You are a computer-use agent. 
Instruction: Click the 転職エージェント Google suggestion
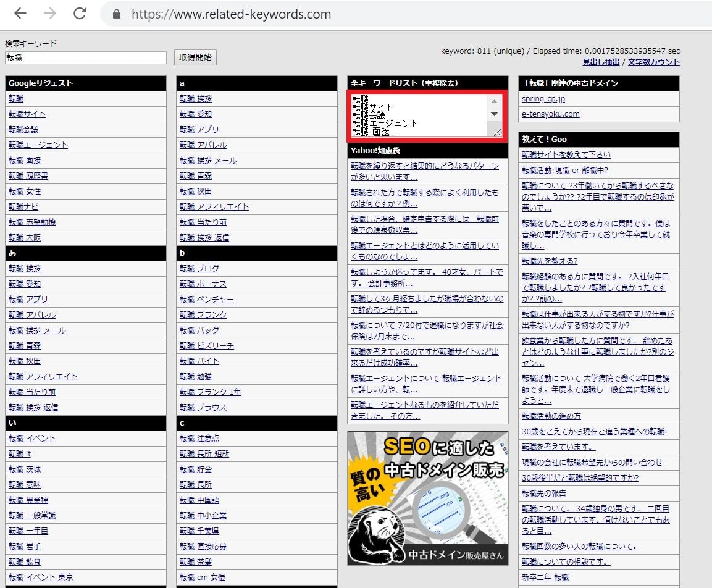tap(38, 145)
